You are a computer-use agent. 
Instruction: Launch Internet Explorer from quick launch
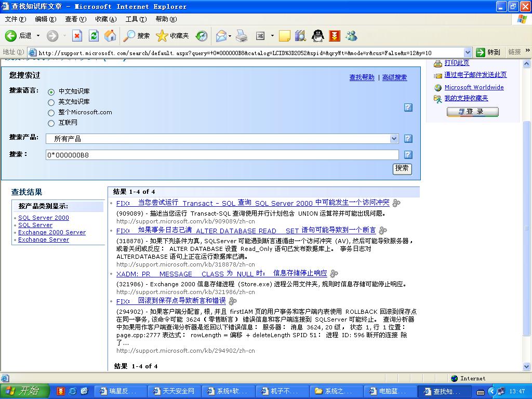73,391
